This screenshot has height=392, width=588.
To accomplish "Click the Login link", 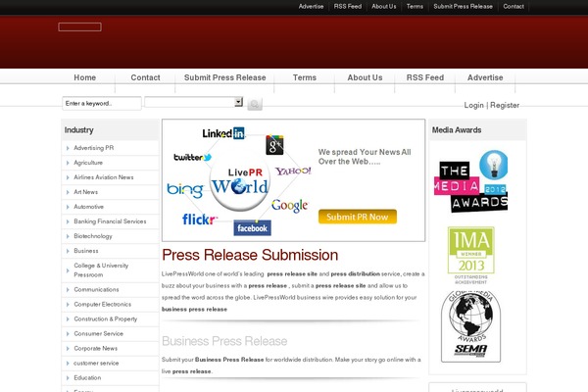I will tap(473, 106).
